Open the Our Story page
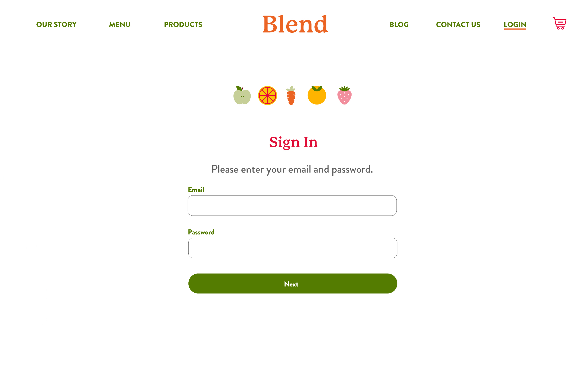The height and width of the screenshot is (389, 588). tap(56, 24)
